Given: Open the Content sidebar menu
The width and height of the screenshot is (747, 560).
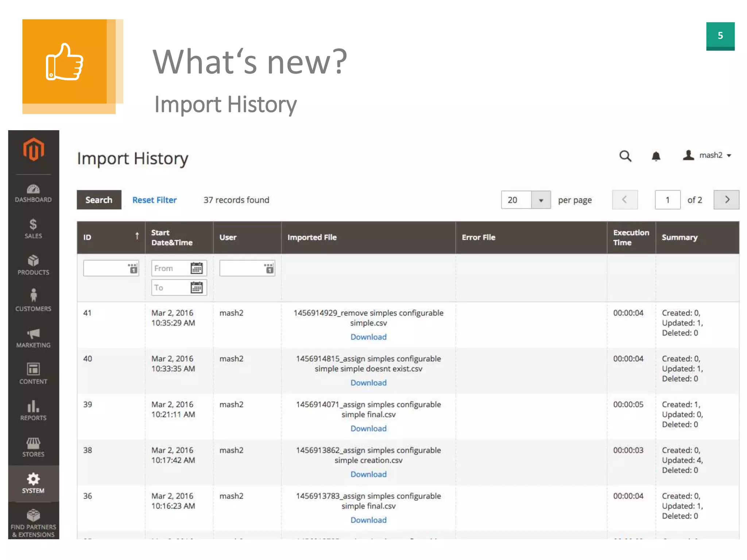Looking at the screenshot, I should coord(33,374).
